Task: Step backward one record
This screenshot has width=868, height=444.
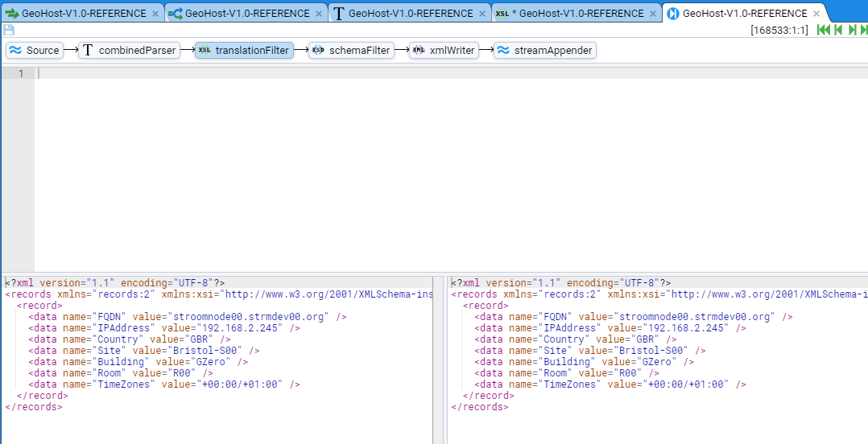Action: 838,30
